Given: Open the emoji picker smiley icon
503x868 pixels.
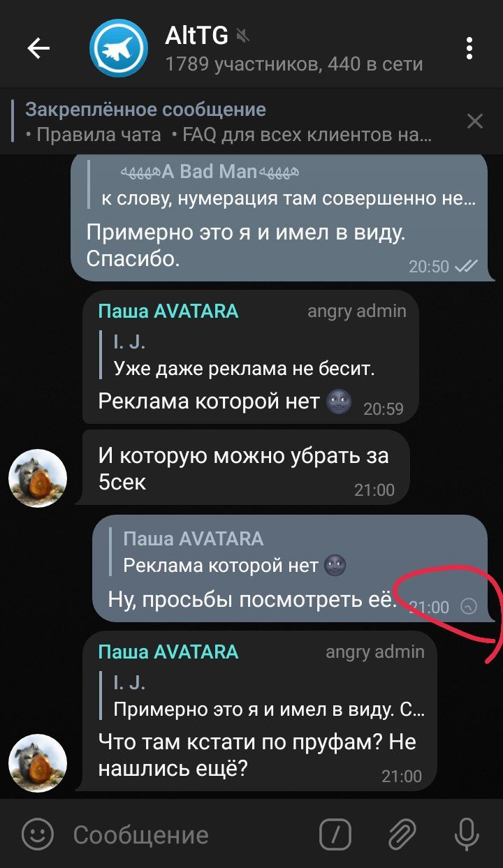Looking at the screenshot, I should point(38,834).
